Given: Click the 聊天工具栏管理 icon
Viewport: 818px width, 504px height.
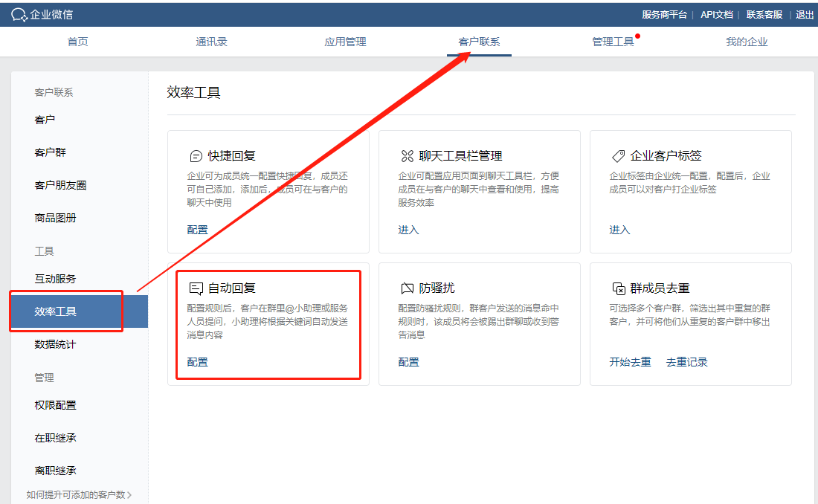Looking at the screenshot, I should point(407,156).
